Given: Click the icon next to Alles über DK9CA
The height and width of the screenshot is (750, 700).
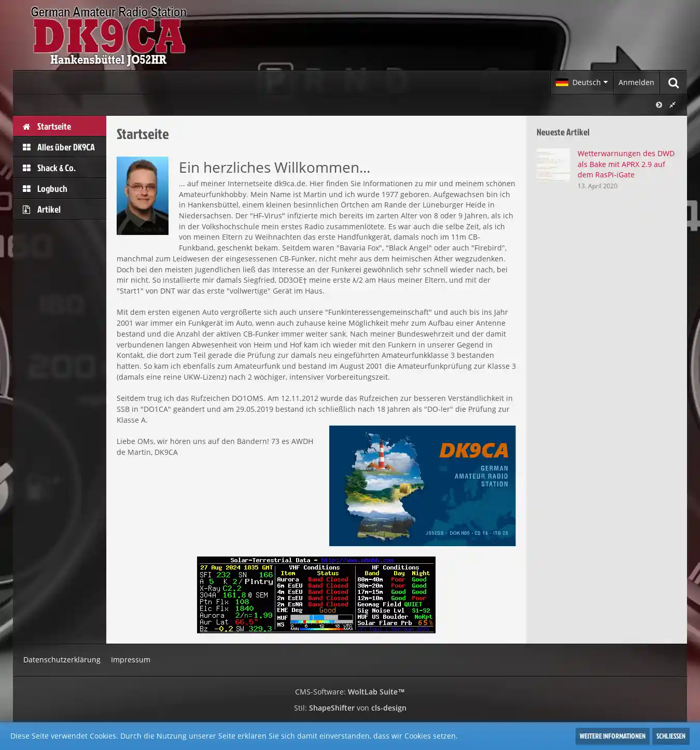Looking at the screenshot, I should pos(26,147).
